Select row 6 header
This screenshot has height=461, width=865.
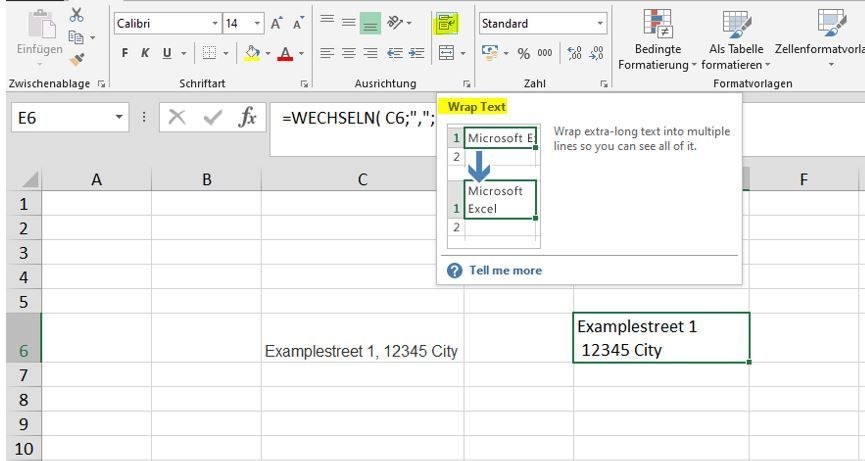click(x=24, y=337)
